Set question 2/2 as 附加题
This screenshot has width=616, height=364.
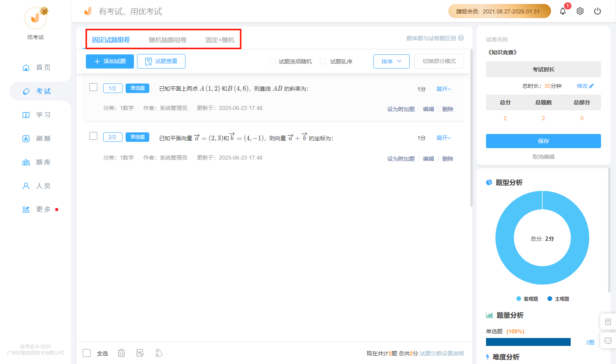coord(401,159)
